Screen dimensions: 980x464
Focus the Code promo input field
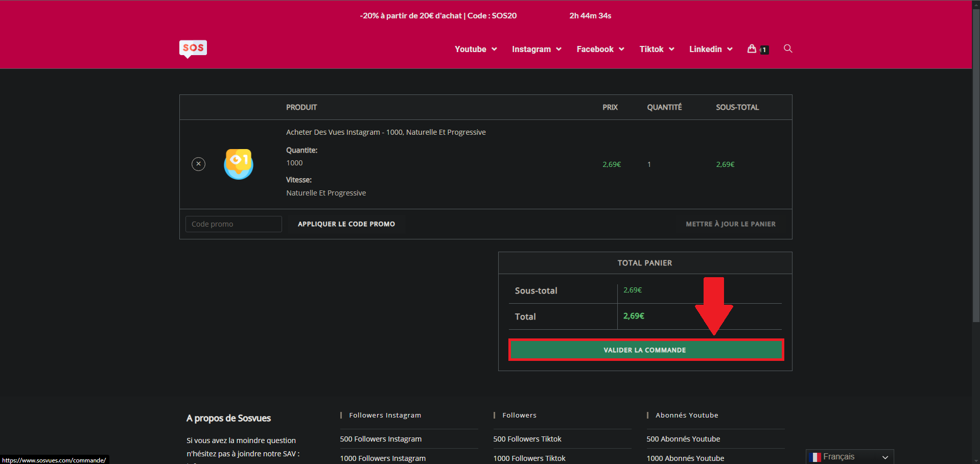tap(234, 224)
